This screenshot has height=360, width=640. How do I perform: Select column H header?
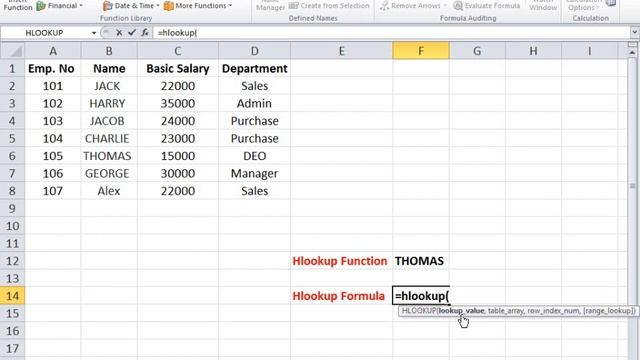pos(533,51)
